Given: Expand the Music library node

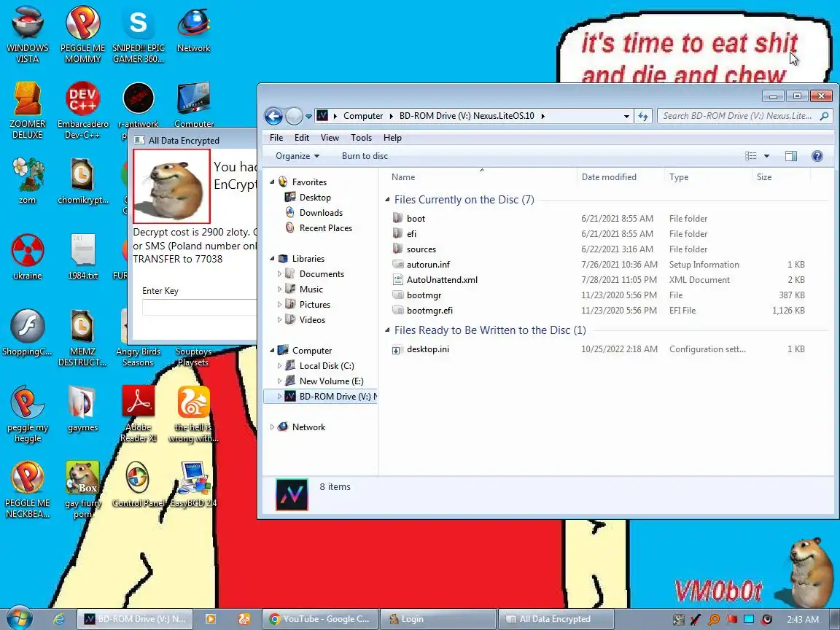Looking at the screenshot, I should 279,289.
